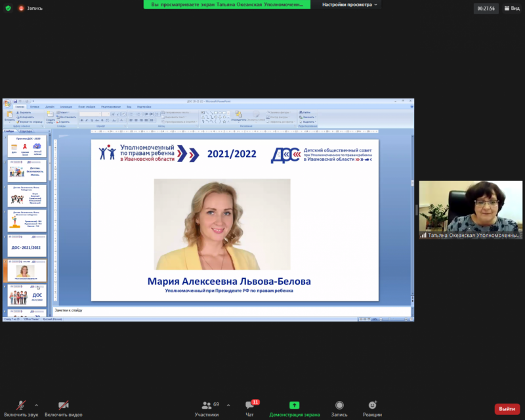
Task: Turn on camera with Включить видео
Action: tap(63, 407)
